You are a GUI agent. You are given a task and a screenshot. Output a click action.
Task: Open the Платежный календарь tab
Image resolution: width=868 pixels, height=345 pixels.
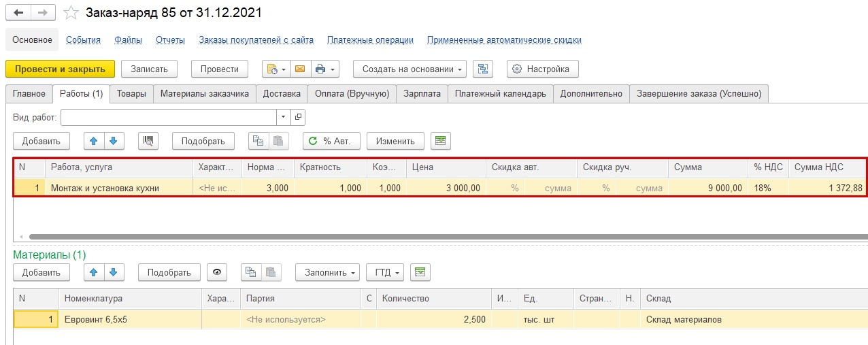click(500, 94)
